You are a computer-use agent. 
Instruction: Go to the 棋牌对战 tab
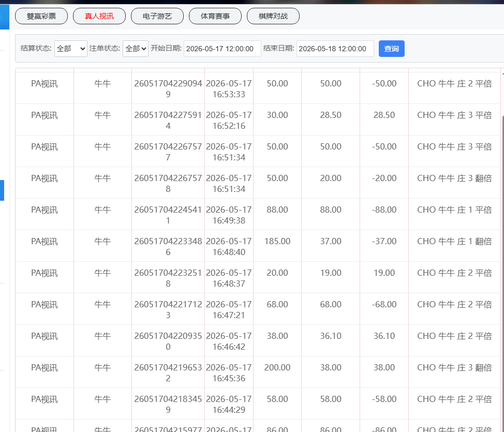coord(273,16)
